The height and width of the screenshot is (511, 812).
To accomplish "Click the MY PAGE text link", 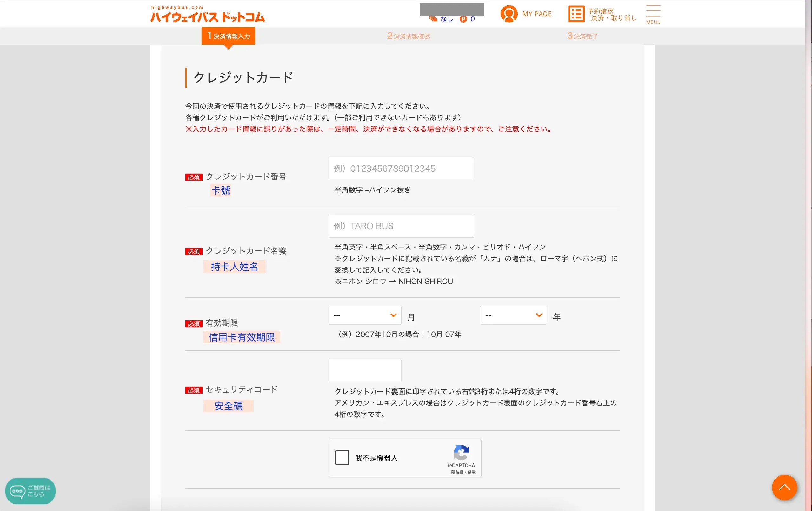I will click(536, 14).
